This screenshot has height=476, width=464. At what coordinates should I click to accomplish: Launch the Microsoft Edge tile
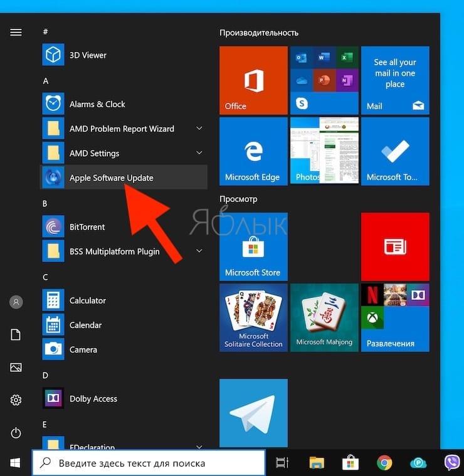(x=253, y=151)
